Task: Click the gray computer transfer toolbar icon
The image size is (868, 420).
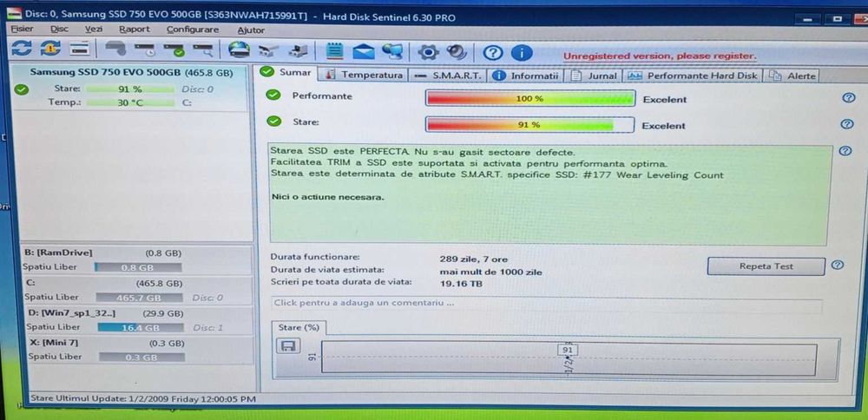Action: 298,51
